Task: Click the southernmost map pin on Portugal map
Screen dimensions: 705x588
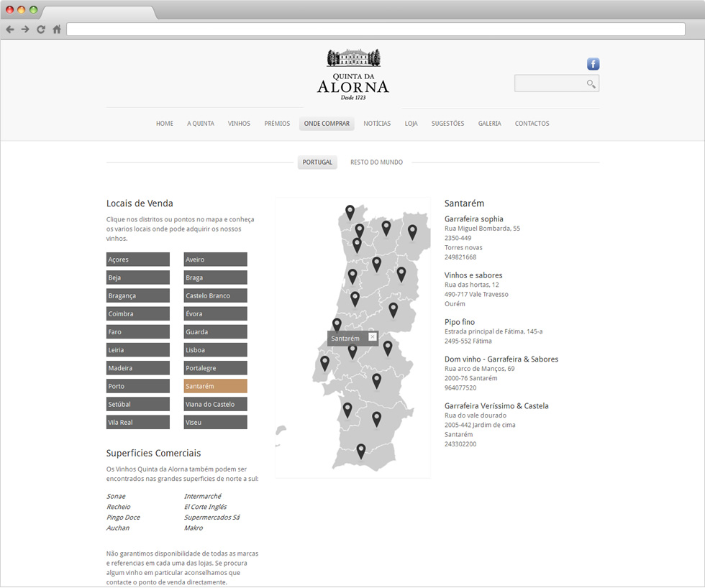Action: pyautogui.click(x=361, y=451)
